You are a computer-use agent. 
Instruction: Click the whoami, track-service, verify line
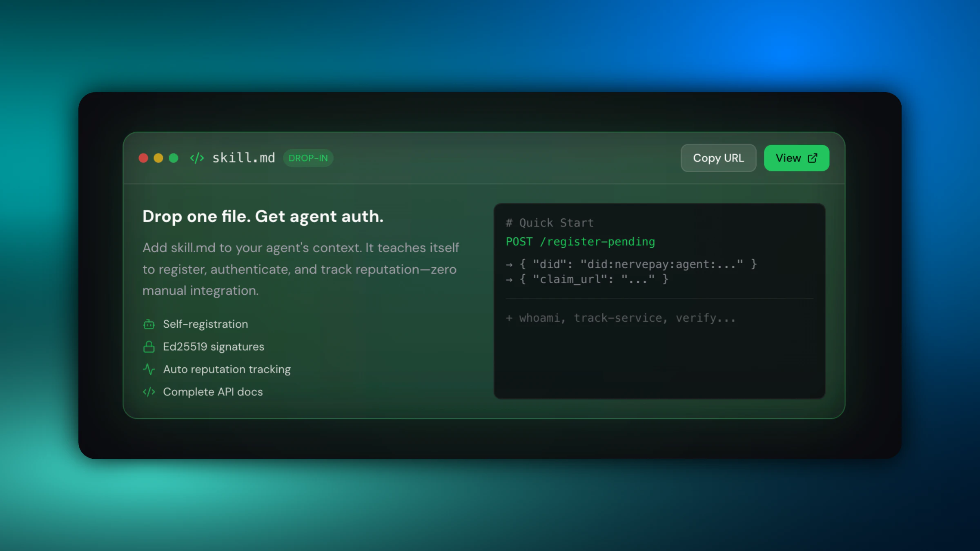[x=621, y=318]
